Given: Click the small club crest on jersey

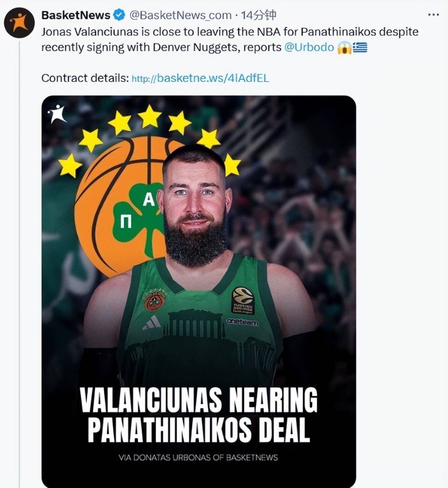Looking at the screenshot, I should (x=154, y=300).
